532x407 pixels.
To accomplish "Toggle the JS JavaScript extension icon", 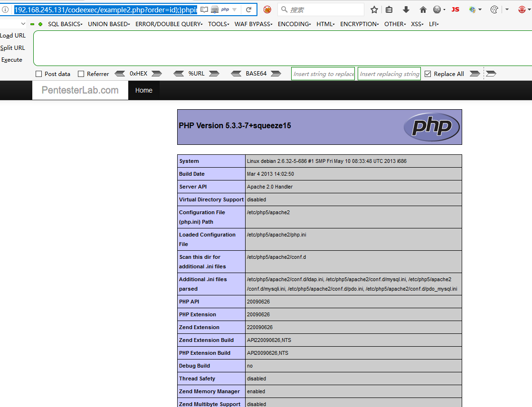I will coord(456,9).
